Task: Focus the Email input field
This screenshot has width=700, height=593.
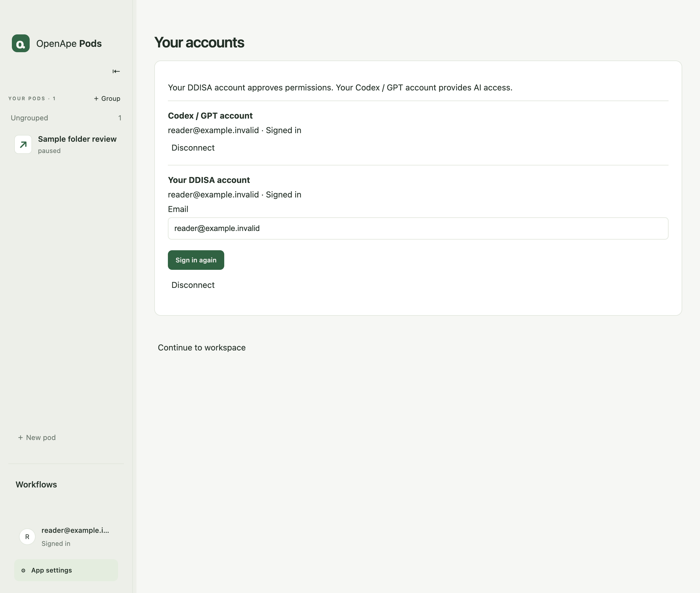Action: (418, 228)
